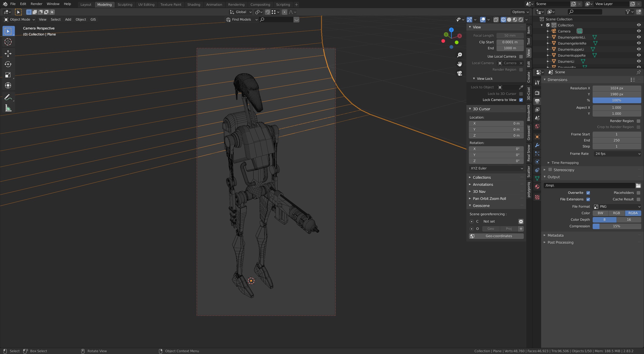The height and width of the screenshot is (354, 644).
Task: Uncheck the Overwrite checkbox
Action: (588, 193)
